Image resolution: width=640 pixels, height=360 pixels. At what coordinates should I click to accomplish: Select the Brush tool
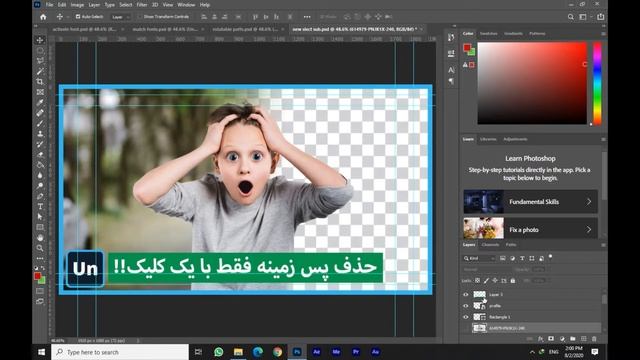(x=40, y=123)
